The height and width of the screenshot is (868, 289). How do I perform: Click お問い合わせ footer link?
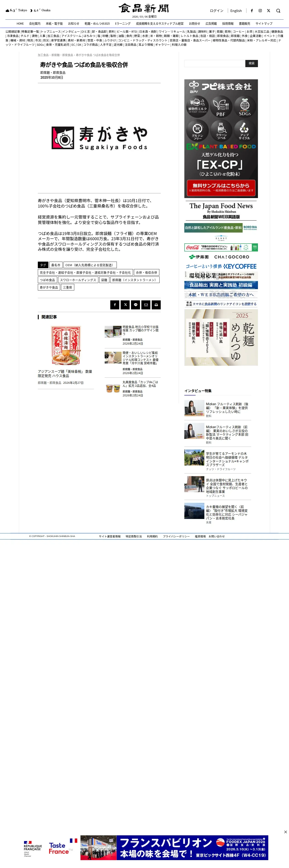click(217, 537)
